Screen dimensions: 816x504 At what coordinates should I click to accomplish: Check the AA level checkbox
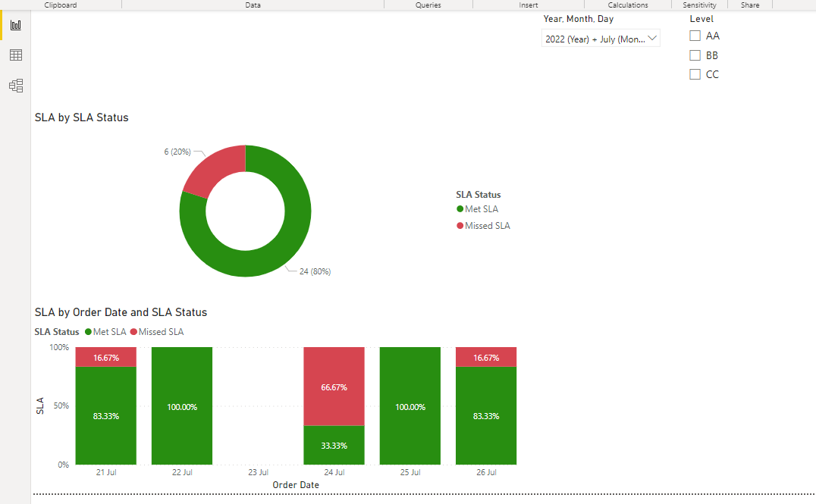tap(695, 36)
